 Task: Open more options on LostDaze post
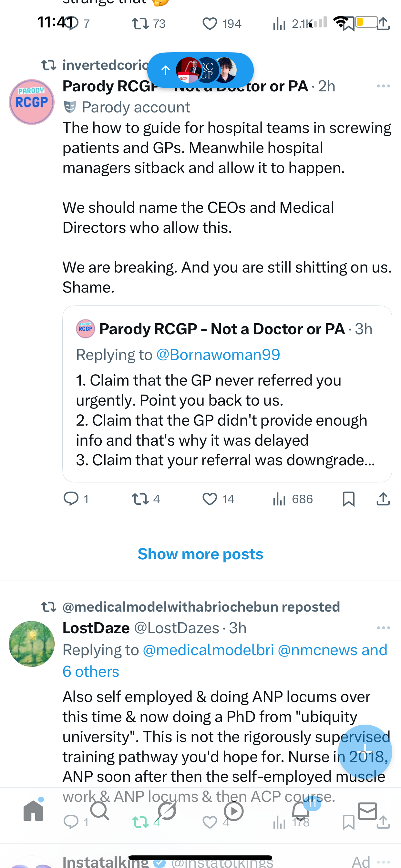click(384, 628)
